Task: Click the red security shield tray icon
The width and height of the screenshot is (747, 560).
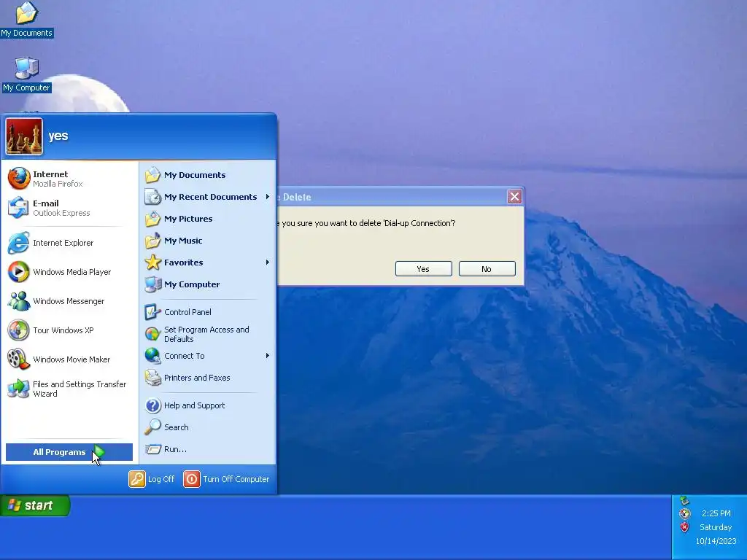Action: 684,527
